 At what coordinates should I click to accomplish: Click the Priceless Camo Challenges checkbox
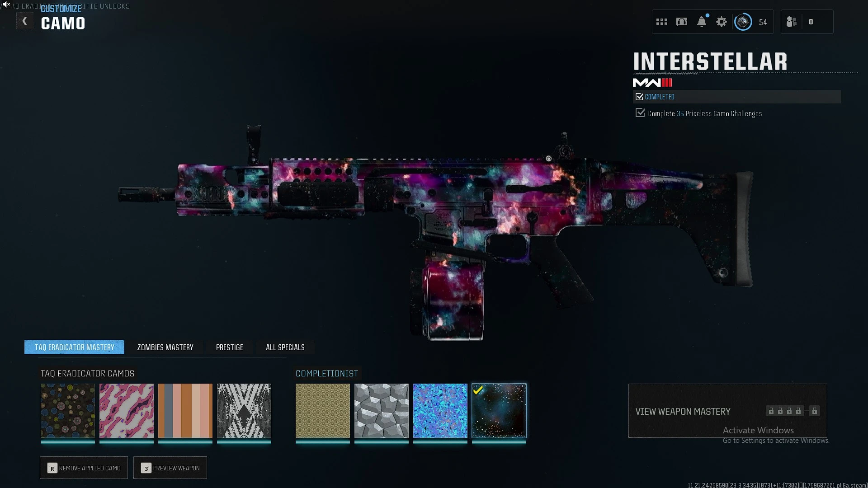pos(640,113)
